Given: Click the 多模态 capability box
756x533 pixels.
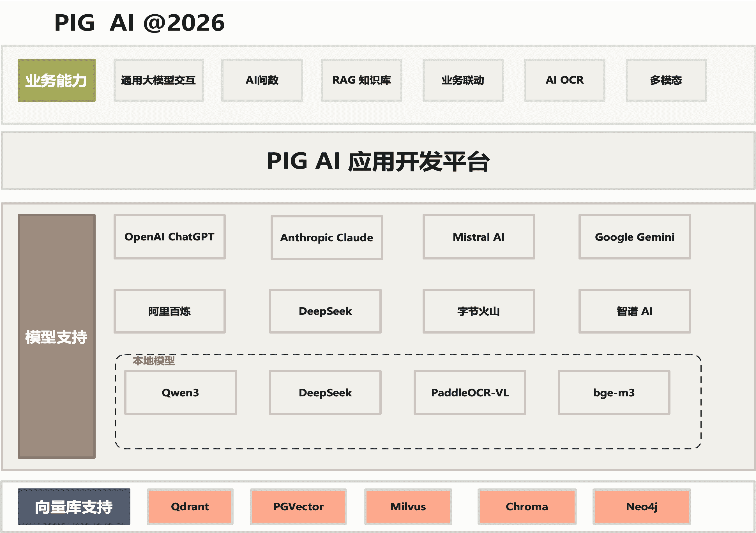Looking at the screenshot, I should [665, 80].
